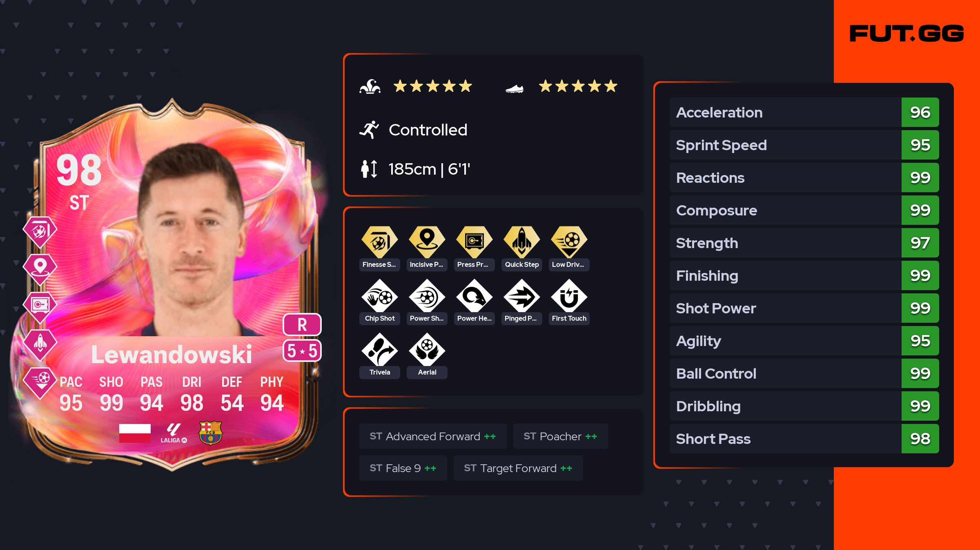Viewport: 980px width, 550px height.
Task: Click the FC Barcelona club badge
Action: pos(210,433)
